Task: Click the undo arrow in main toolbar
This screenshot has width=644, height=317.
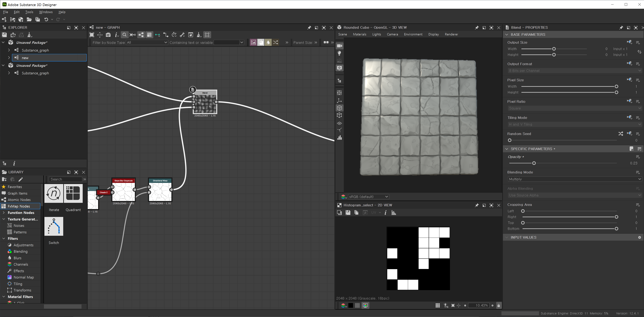Action: [x=46, y=19]
